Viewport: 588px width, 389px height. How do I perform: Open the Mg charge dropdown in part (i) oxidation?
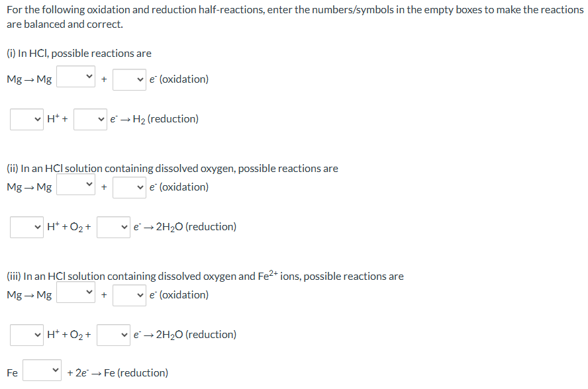point(75,76)
